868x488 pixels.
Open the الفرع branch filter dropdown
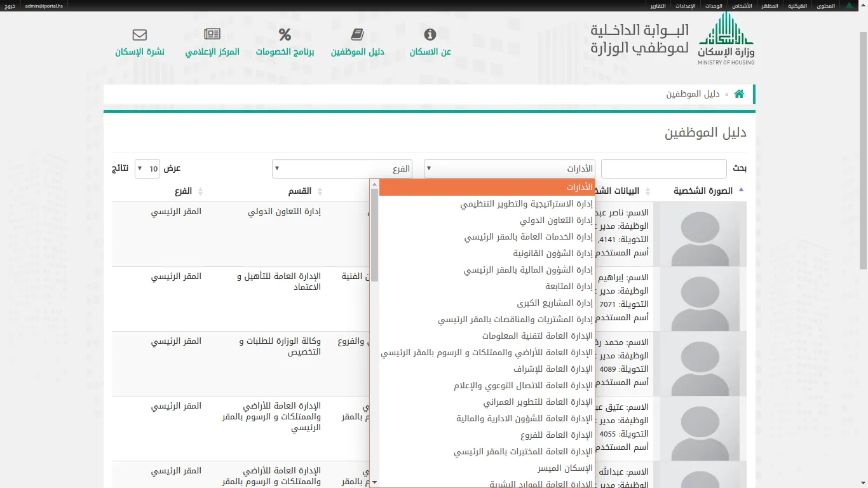pyautogui.click(x=342, y=169)
